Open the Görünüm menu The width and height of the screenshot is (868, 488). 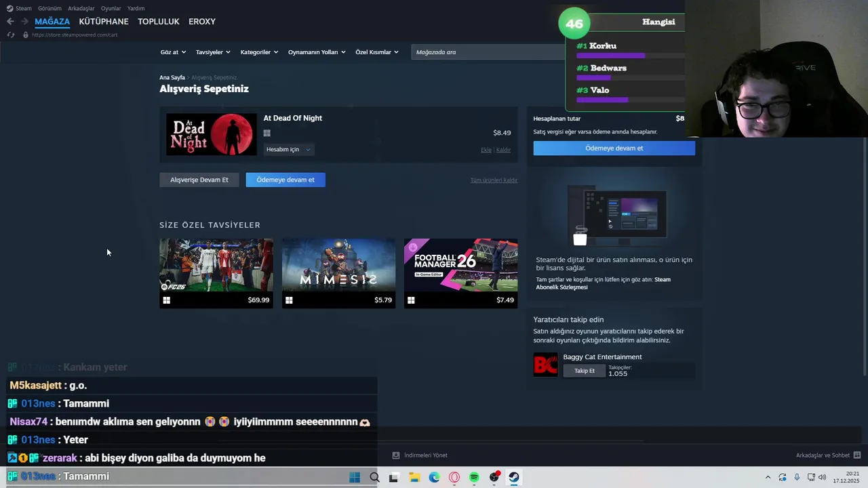(50, 8)
